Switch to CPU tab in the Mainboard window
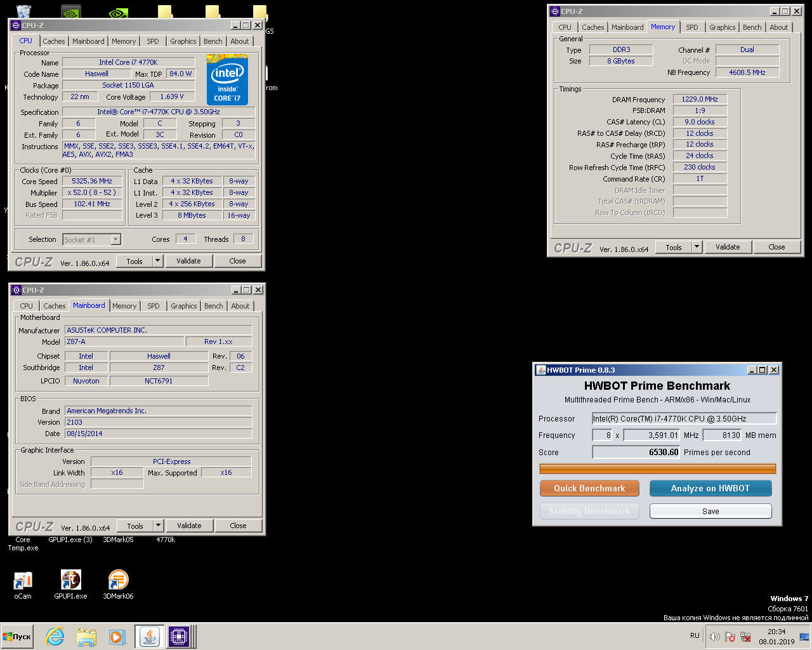 click(x=27, y=306)
